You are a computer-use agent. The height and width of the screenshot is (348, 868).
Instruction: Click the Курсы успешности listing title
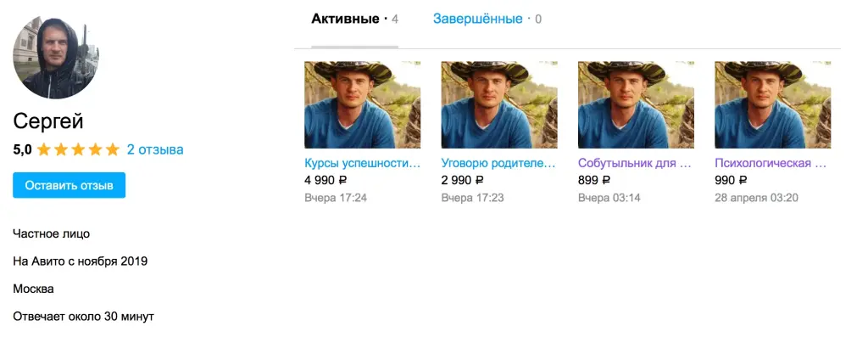362,163
